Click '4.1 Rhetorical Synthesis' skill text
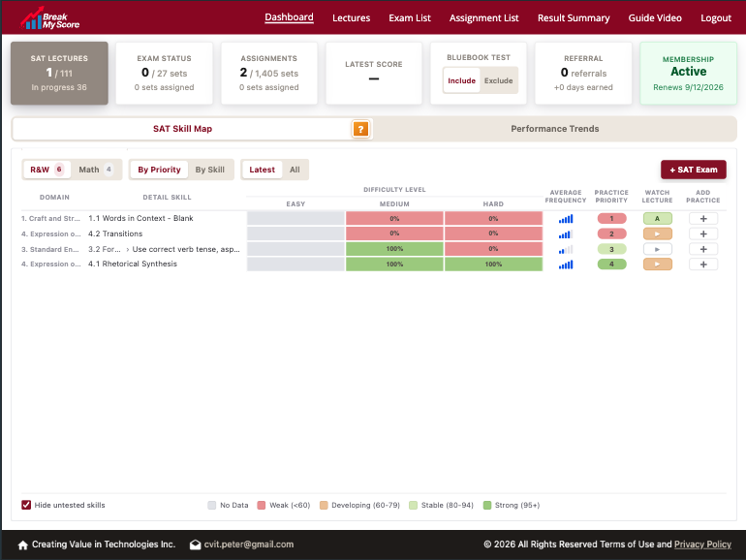Image resolution: width=746 pixels, height=560 pixels. pyautogui.click(x=133, y=264)
